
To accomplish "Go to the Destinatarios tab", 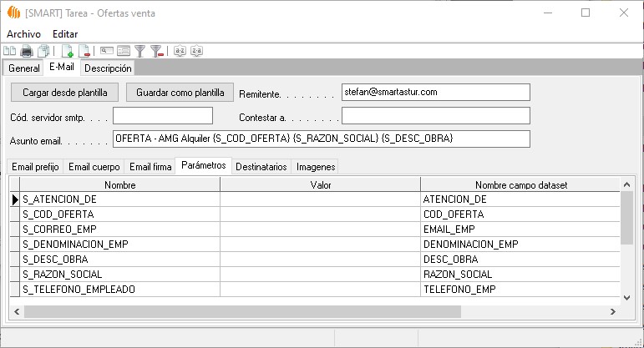I will (261, 167).
